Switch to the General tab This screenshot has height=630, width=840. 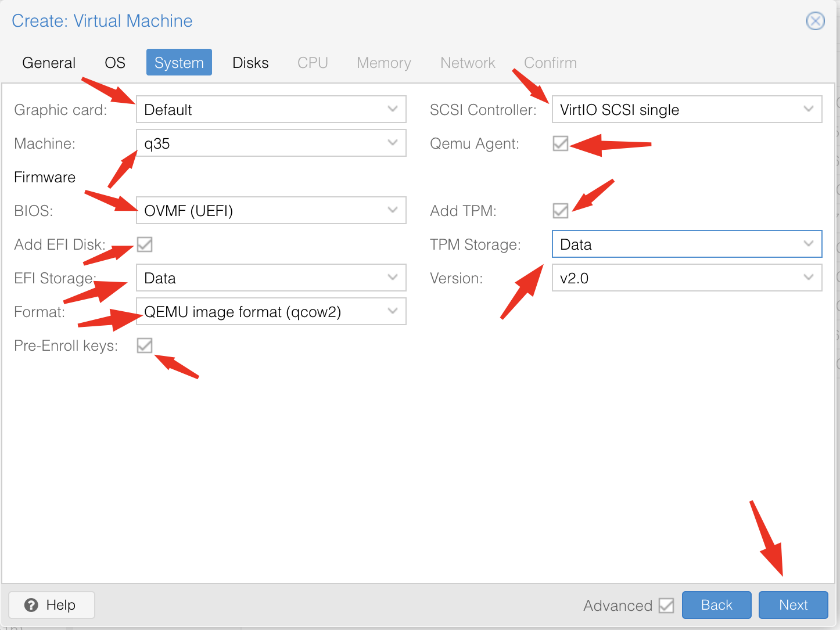click(49, 63)
